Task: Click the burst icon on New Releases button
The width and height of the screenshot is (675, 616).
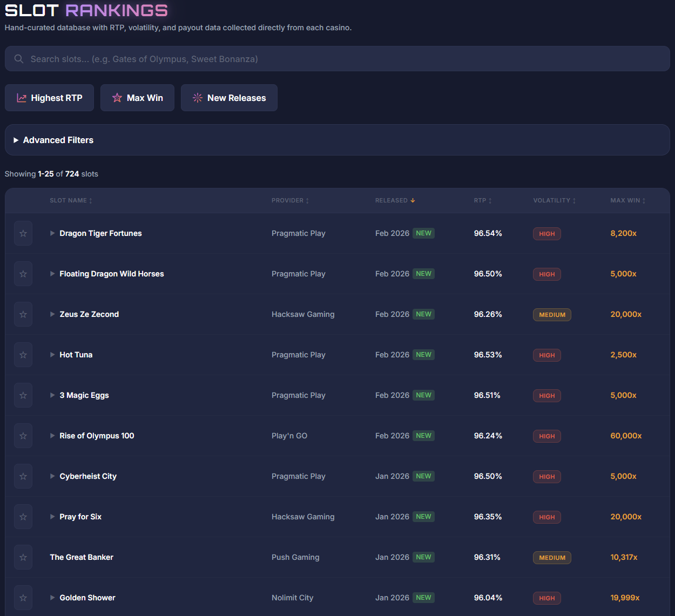Action: [197, 98]
